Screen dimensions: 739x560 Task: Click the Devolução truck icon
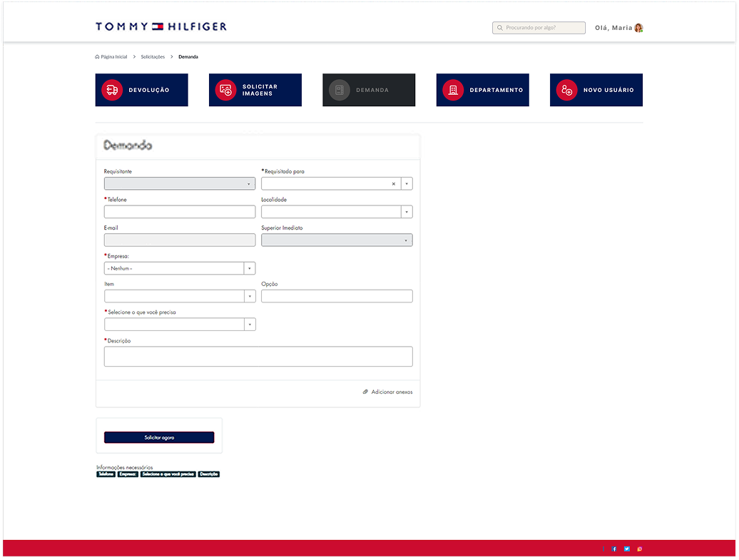pyautogui.click(x=112, y=90)
